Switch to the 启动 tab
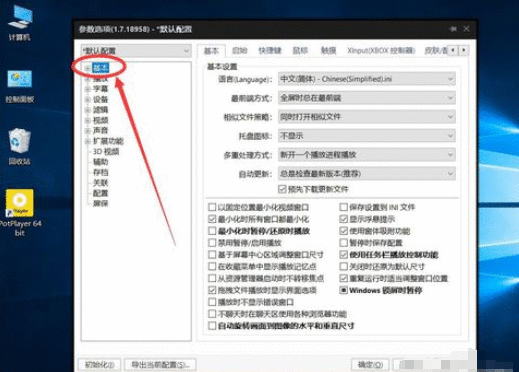 239,51
